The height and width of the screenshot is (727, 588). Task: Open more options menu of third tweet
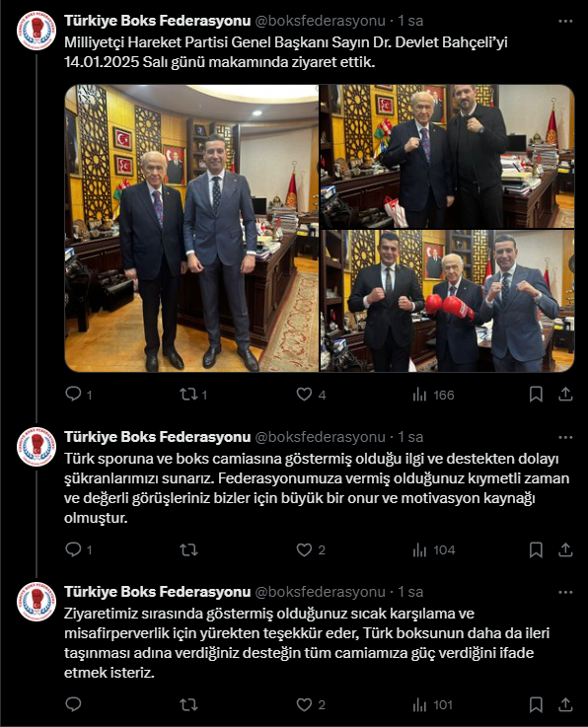(565, 592)
